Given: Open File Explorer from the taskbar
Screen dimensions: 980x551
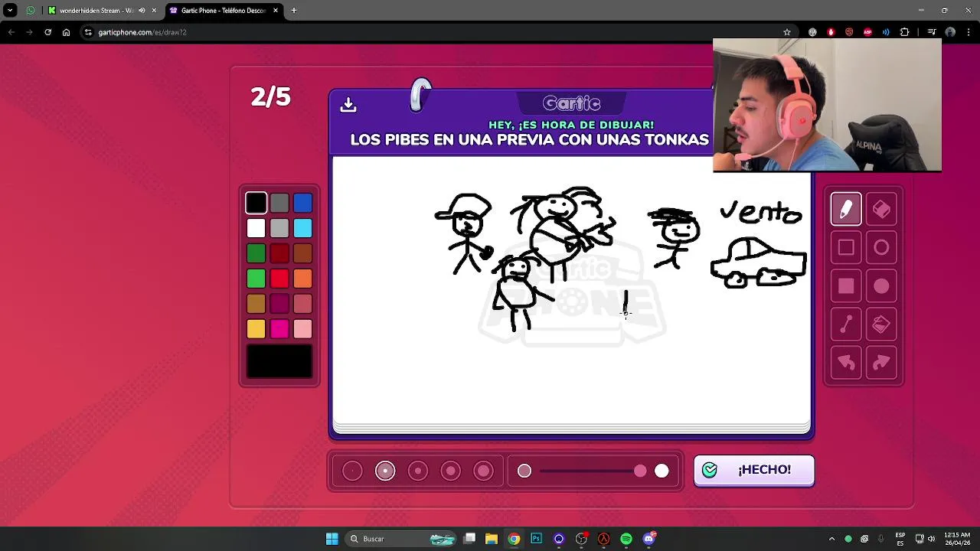Looking at the screenshot, I should tap(492, 539).
